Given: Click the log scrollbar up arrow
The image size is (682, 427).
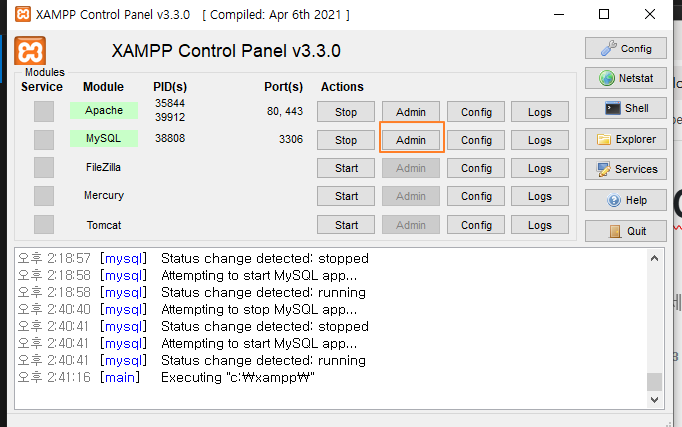Looking at the screenshot, I should pyautogui.click(x=654, y=258).
